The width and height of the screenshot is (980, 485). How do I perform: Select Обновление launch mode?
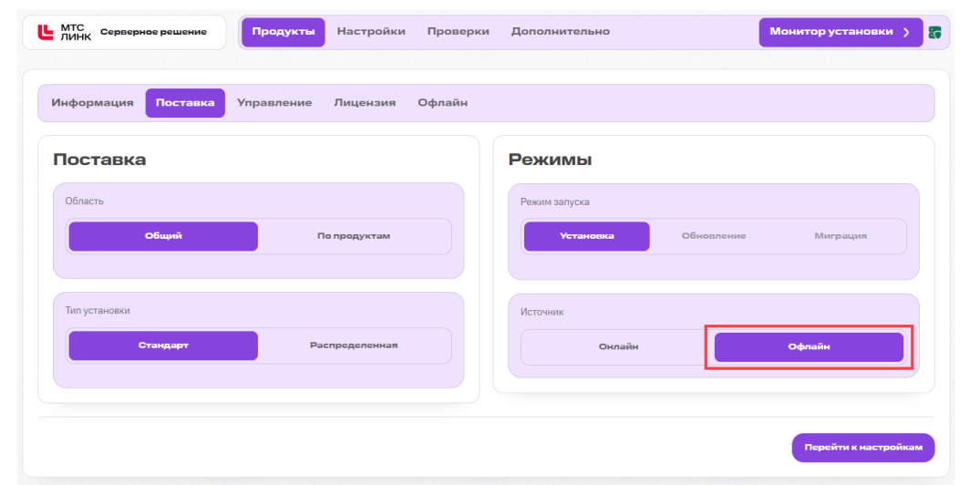coord(714,236)
